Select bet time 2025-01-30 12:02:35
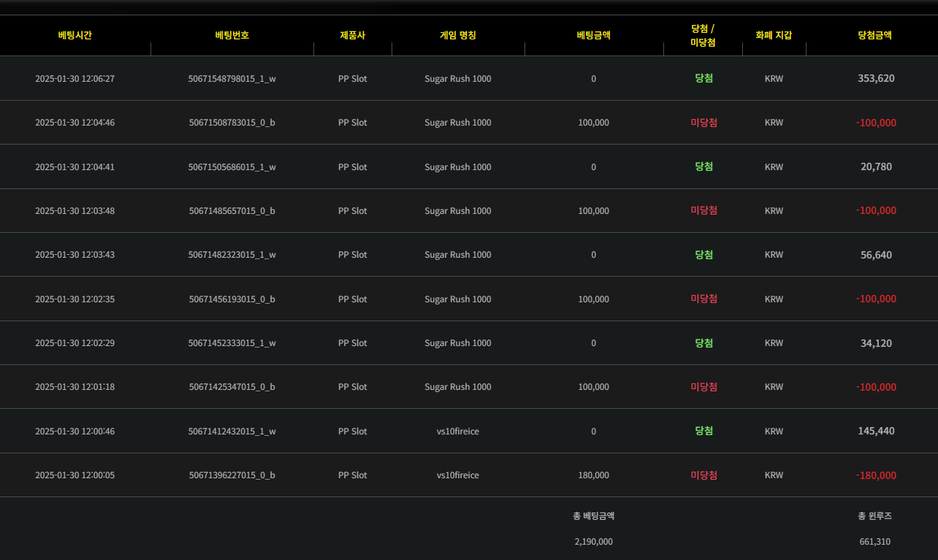 coord(75,299)
